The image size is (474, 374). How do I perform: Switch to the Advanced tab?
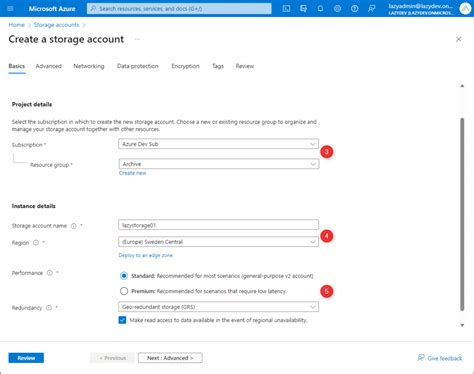pyautogui.click(x=49, y=66)
